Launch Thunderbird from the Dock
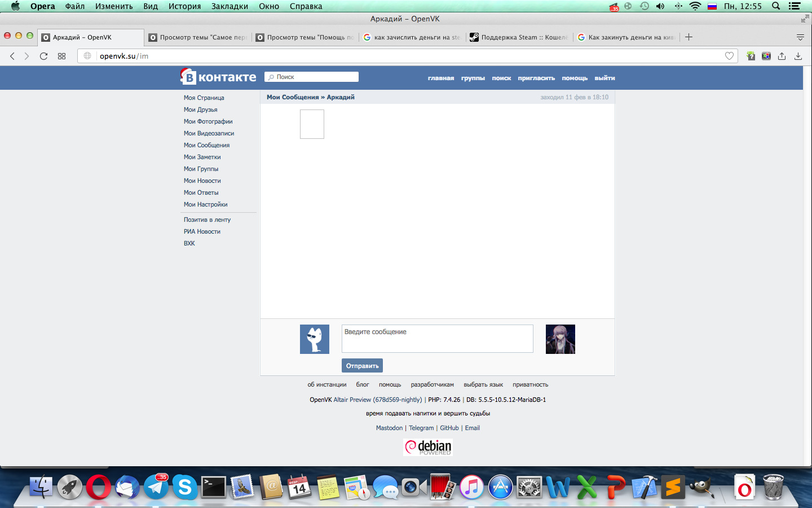The width and height of the screenshot is (812, 508). click(x=127, y=487)
